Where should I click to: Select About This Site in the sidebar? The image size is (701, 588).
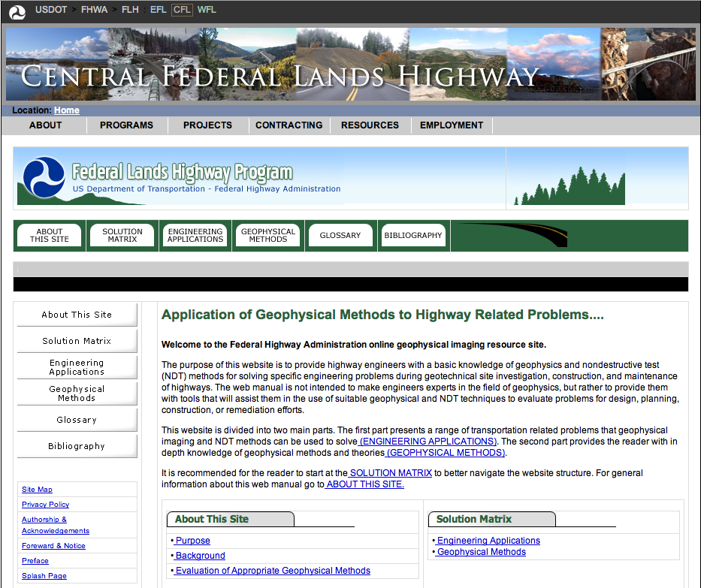pos(77,315)
